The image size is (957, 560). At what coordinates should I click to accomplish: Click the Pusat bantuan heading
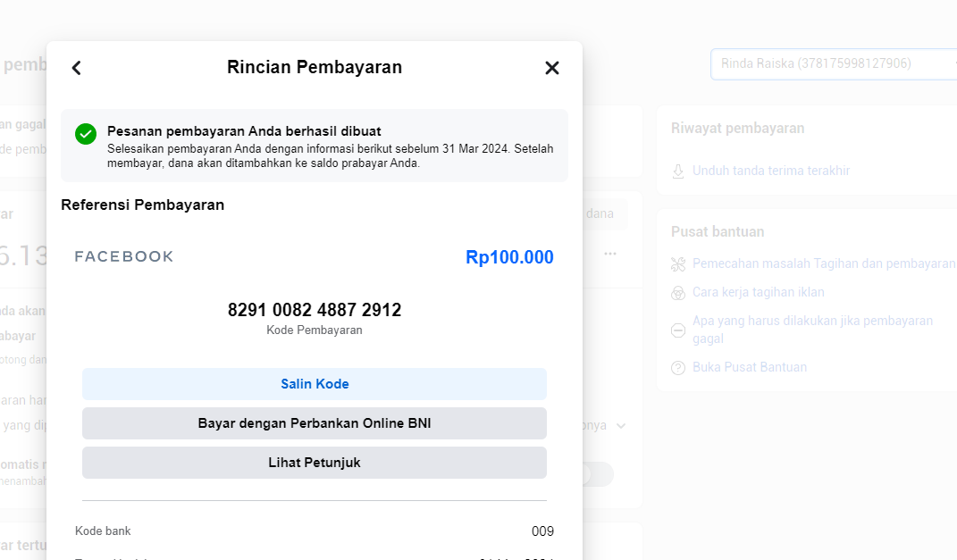718,232
